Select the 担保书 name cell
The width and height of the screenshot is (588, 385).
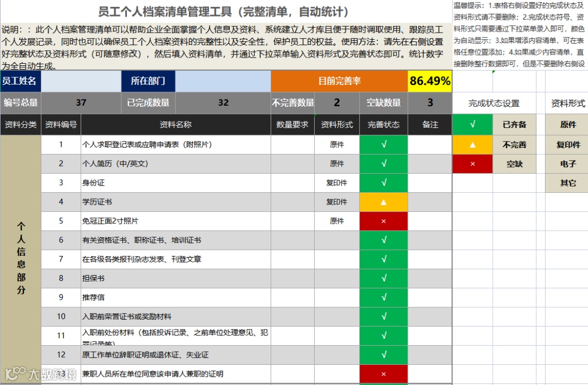(x=175, y=278)
